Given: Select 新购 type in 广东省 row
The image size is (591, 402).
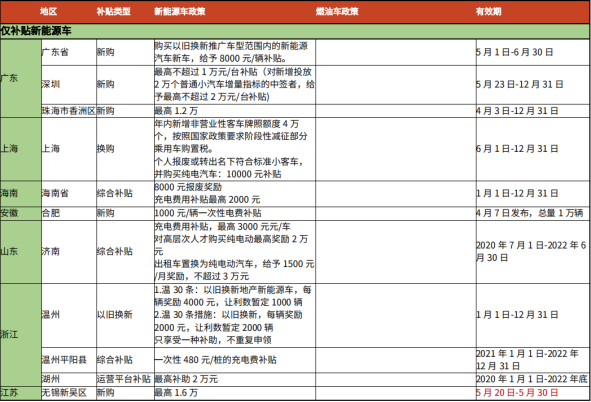Looking at the screenshot, I should [125, 52].
